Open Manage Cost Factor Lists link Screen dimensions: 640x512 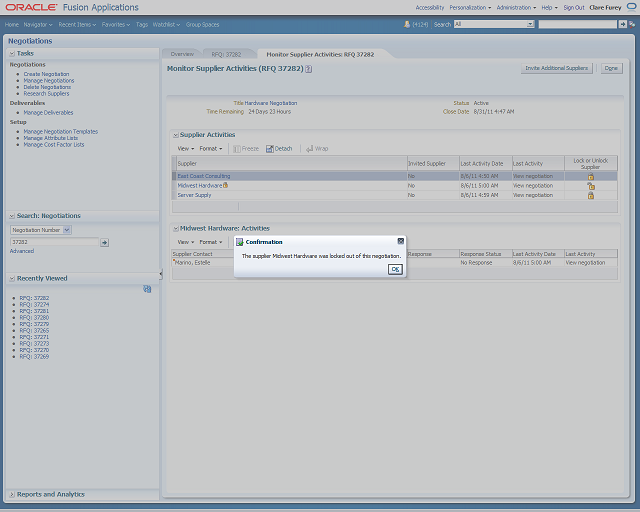coord(53,145)
